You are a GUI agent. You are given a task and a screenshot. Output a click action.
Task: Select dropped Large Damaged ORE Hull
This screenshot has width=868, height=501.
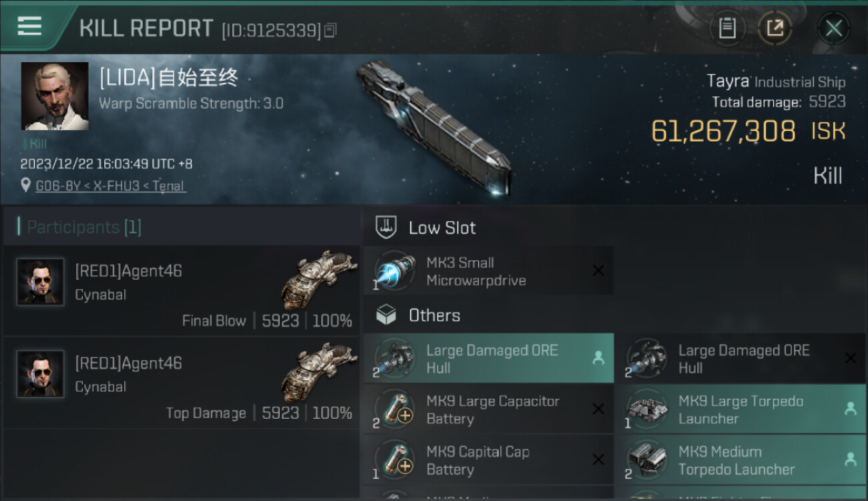point(488,358)
